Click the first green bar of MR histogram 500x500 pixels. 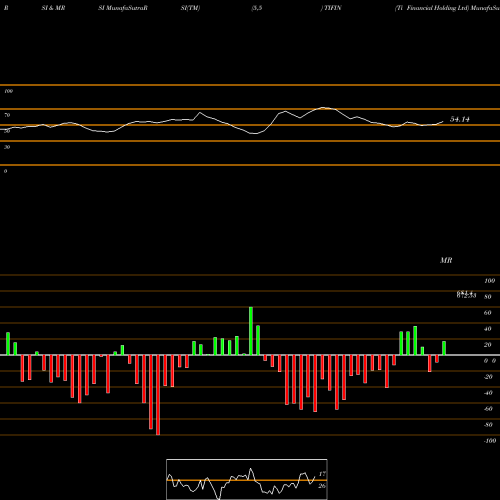tap(8, 344)
